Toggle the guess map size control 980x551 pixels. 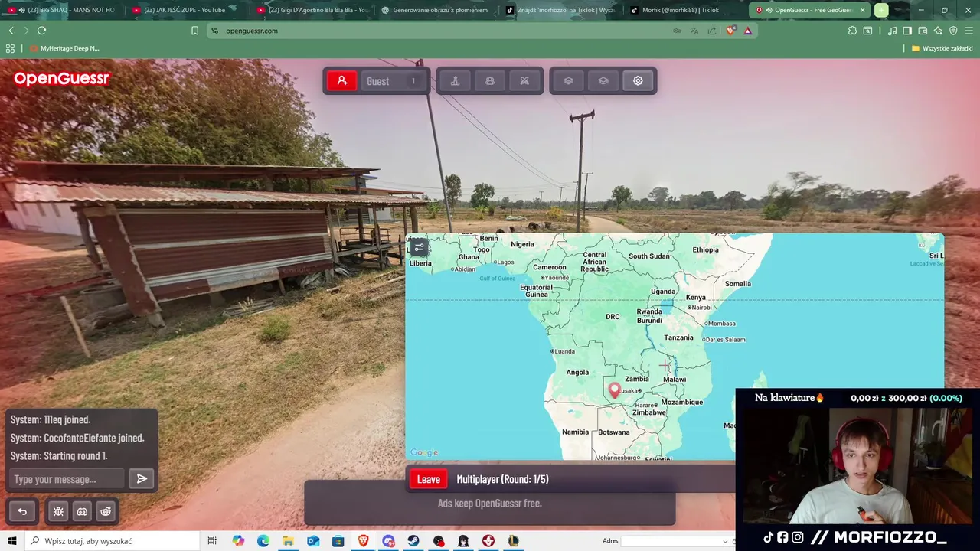point(419,248)
